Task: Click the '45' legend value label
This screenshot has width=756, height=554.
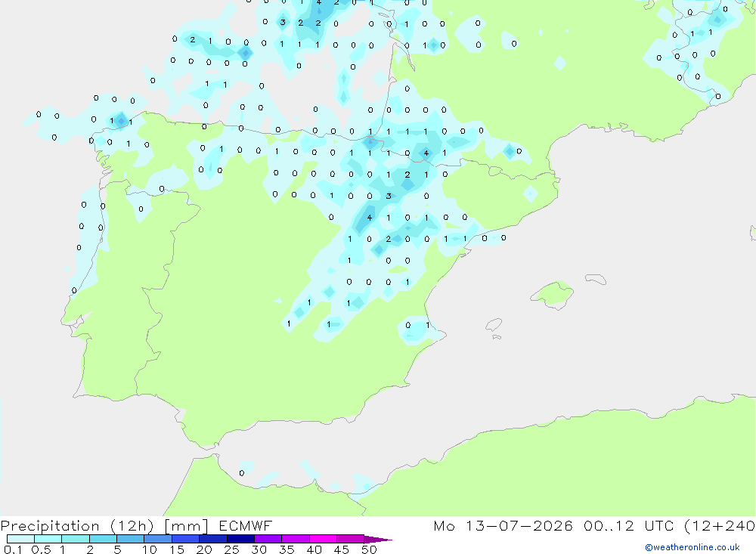Action: [342, 549]
